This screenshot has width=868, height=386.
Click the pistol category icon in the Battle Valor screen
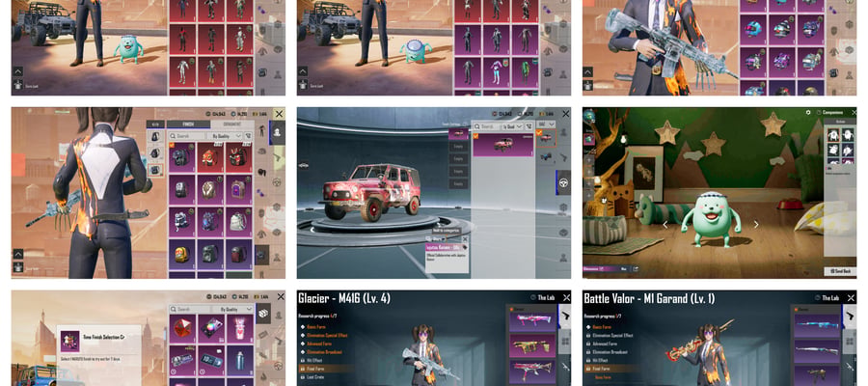pos(851,316)
